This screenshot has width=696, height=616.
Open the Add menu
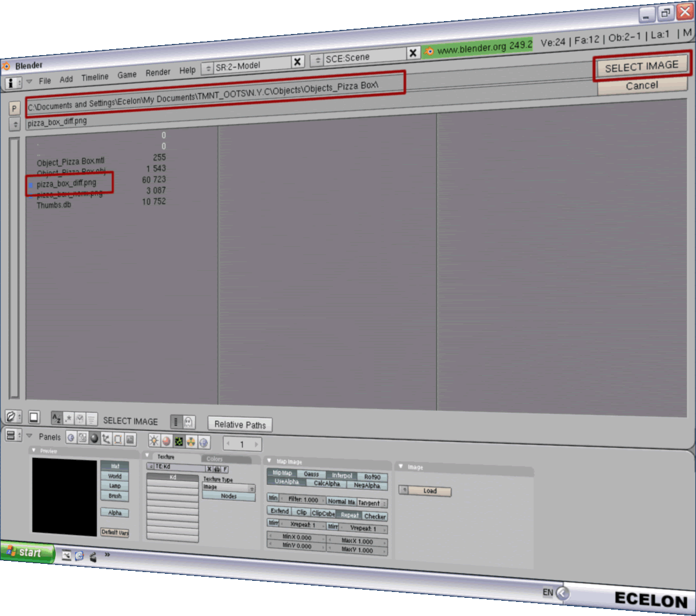tap(66, 79)
